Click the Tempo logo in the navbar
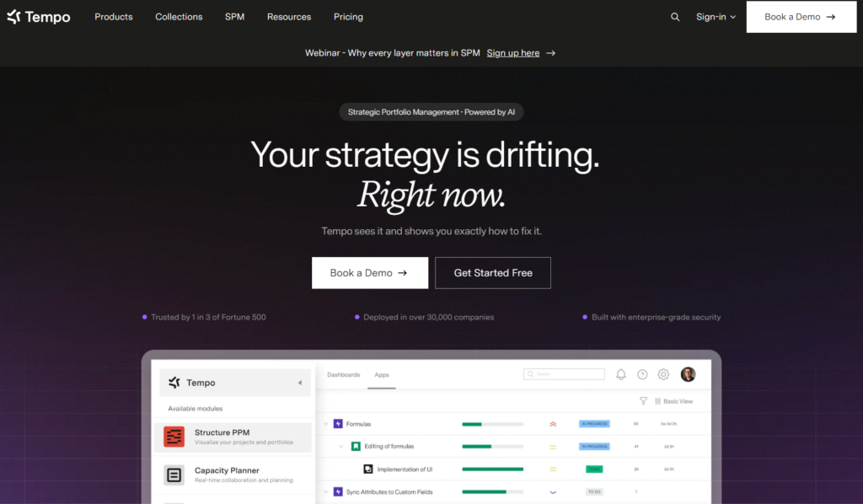This screenshot has width=863, height=504. [x=39, y=17]
